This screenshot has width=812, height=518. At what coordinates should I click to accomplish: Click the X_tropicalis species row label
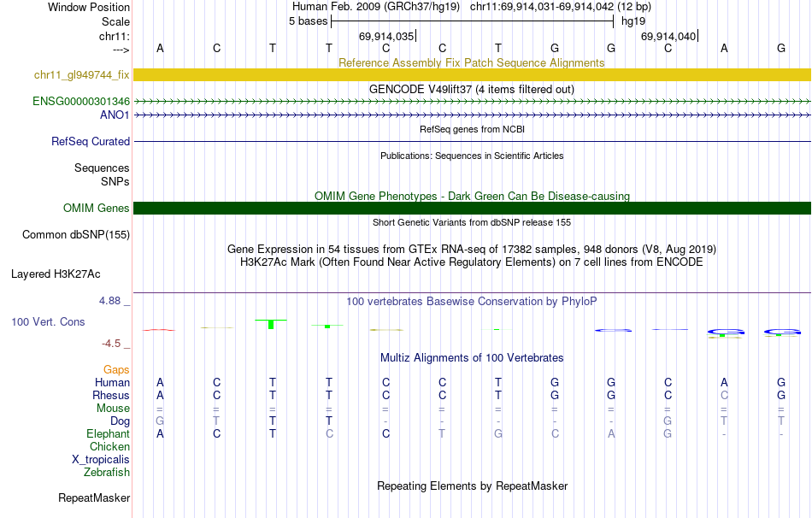click(101, 460)
